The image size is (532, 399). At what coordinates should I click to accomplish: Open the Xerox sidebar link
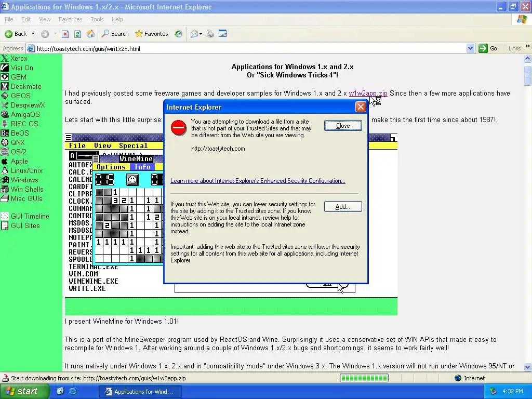pos(19,58)
